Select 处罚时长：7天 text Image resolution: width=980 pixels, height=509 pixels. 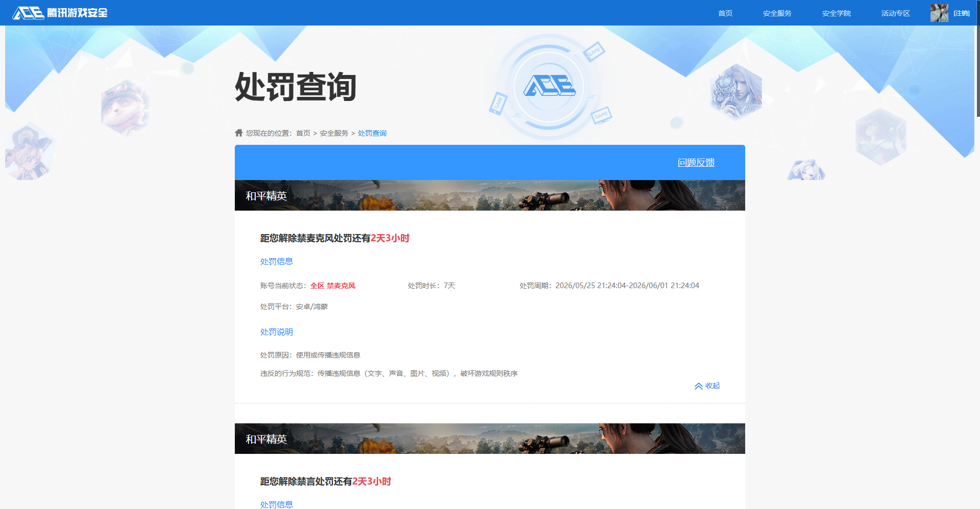coord(431,286)
